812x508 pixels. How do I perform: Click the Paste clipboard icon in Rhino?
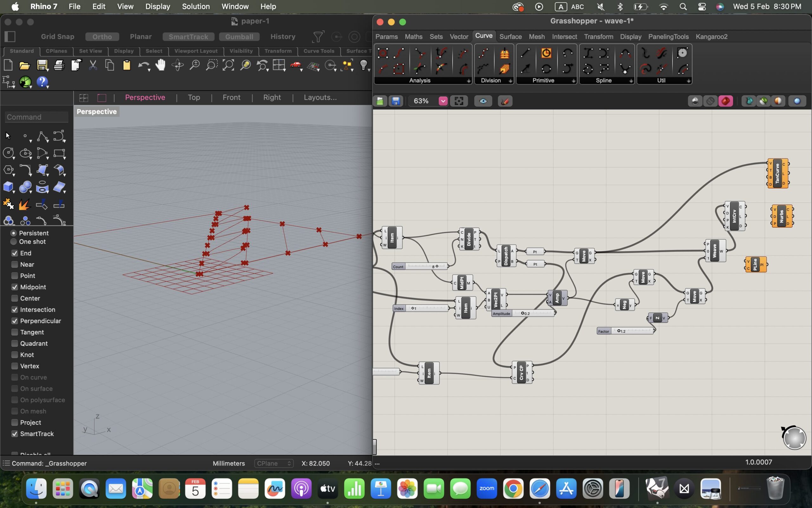pyautogui.click(x=127, y=65)
